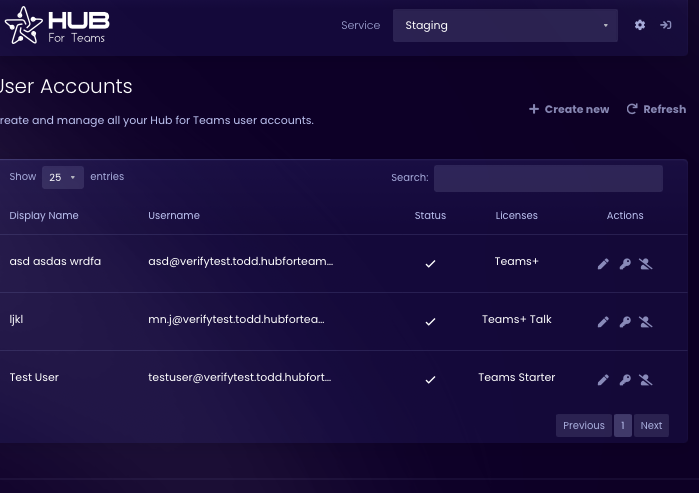Click the remove user icon for Test User
This screenshot has height=493, width=699.
[x=646, y=380]
